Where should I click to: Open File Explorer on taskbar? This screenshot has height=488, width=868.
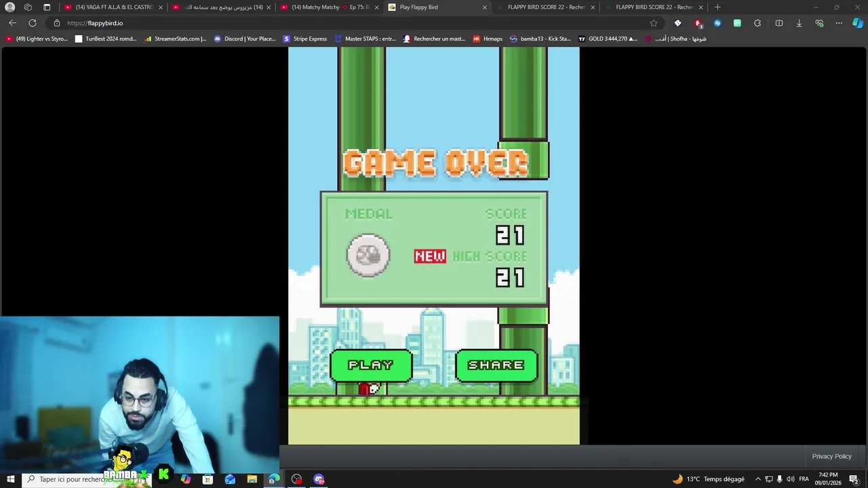252,479
